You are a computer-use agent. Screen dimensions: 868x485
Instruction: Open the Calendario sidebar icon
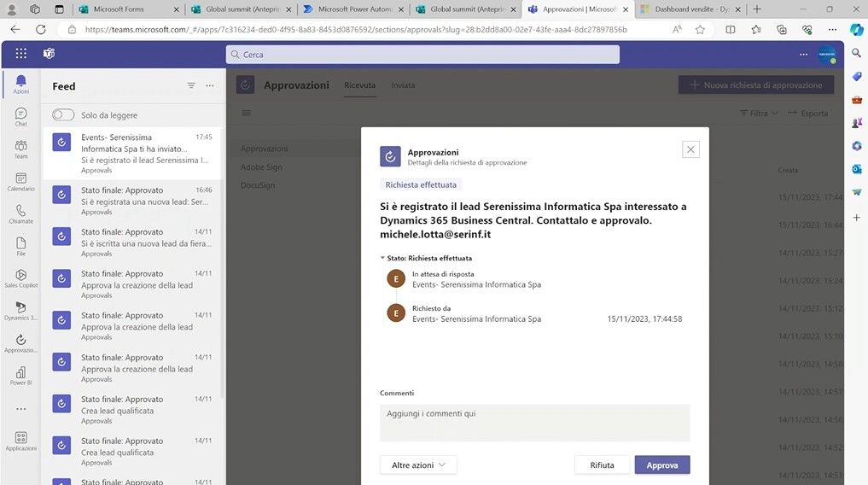pos(20,181)
